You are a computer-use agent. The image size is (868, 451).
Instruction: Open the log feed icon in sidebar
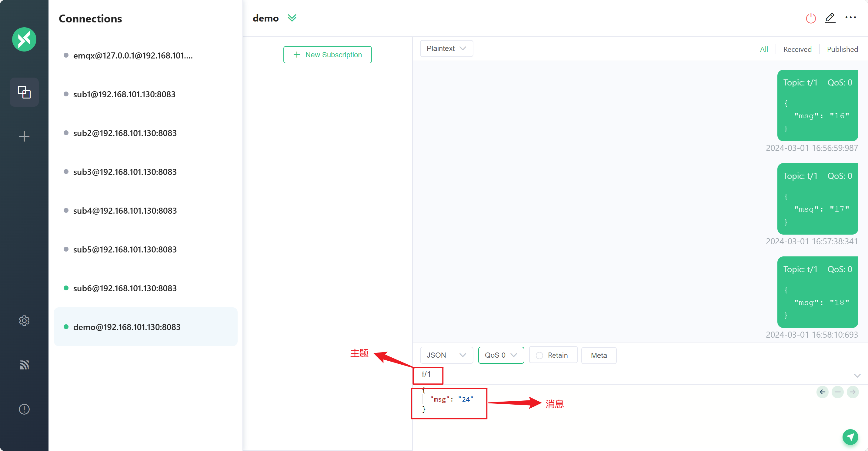[24, 365]
